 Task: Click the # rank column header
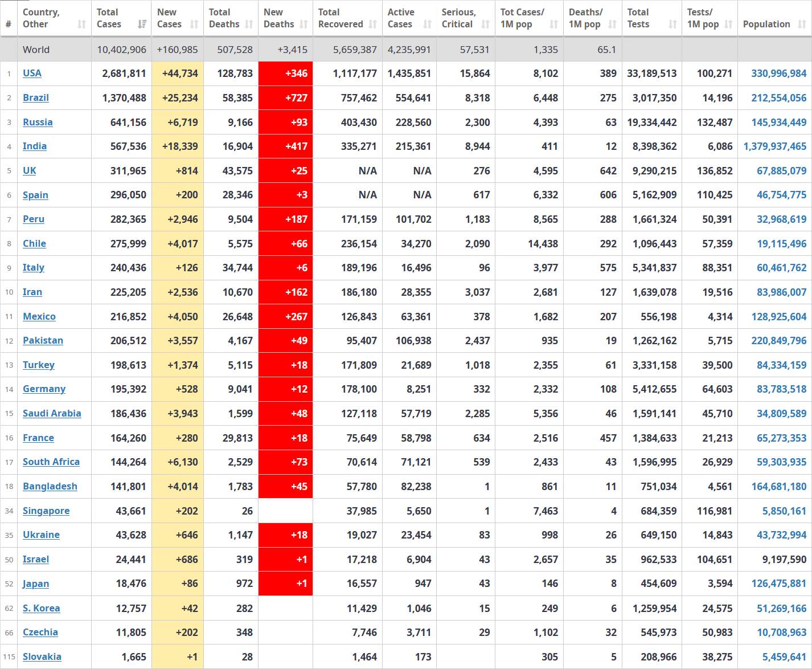click(x=9, y=25)
